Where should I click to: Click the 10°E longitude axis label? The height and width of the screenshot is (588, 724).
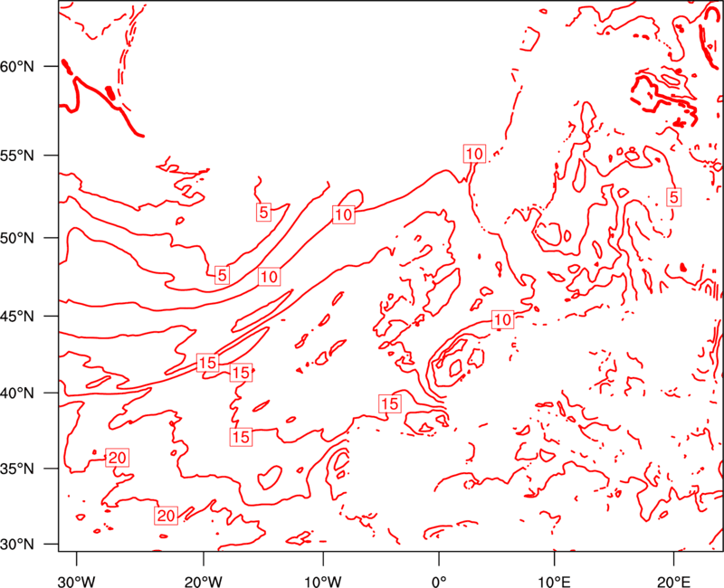[554, 581]
